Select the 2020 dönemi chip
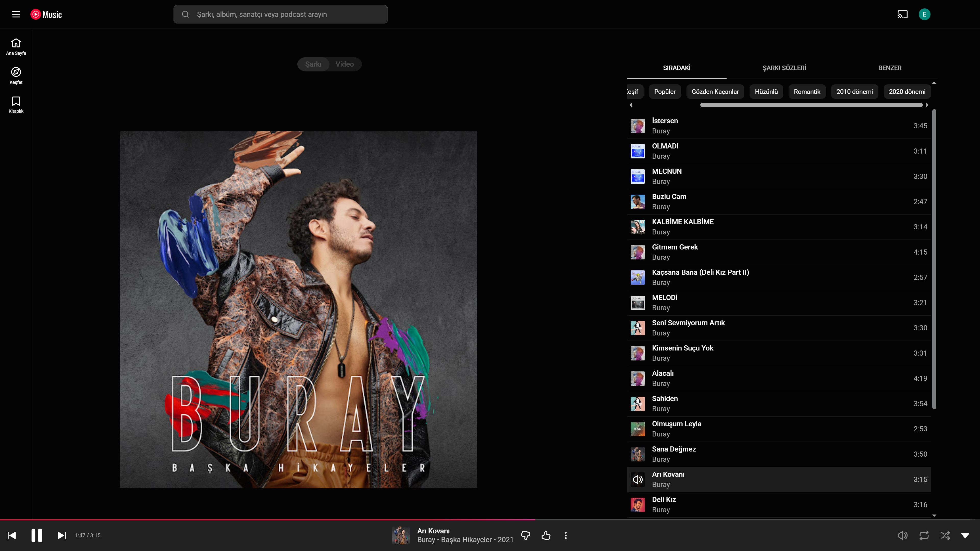Viewport: 980px width, 551px height. [x=907, y=92]
